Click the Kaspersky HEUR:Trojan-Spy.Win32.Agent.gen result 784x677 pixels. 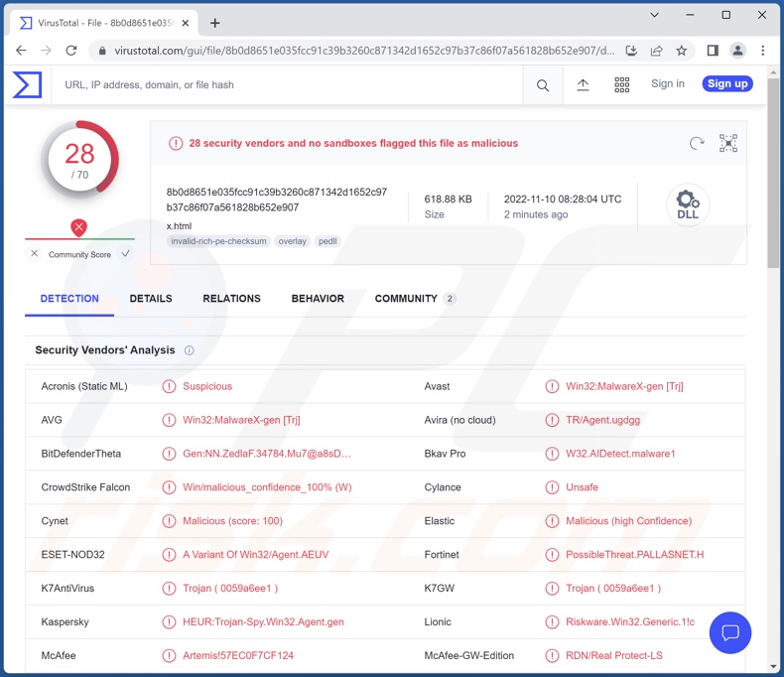(263, 622)
